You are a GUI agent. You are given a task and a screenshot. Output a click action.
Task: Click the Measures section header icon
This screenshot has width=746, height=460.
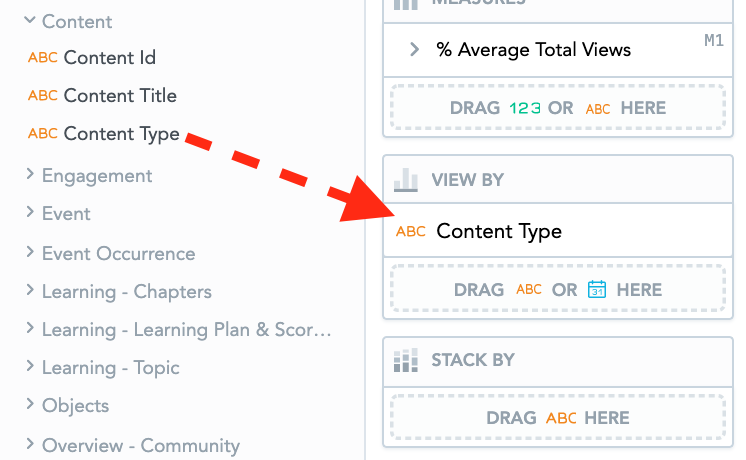coord(406,3)
